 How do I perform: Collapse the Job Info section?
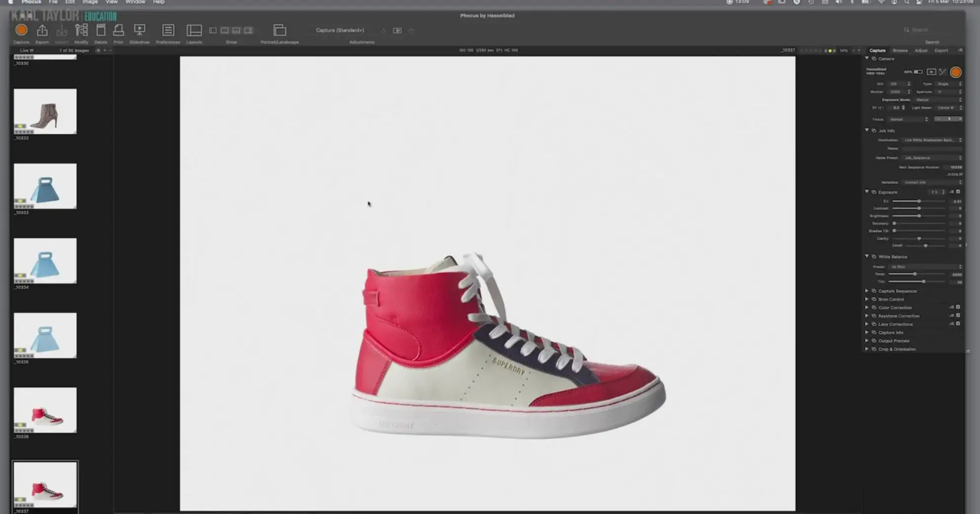click(x=867, y=130)
